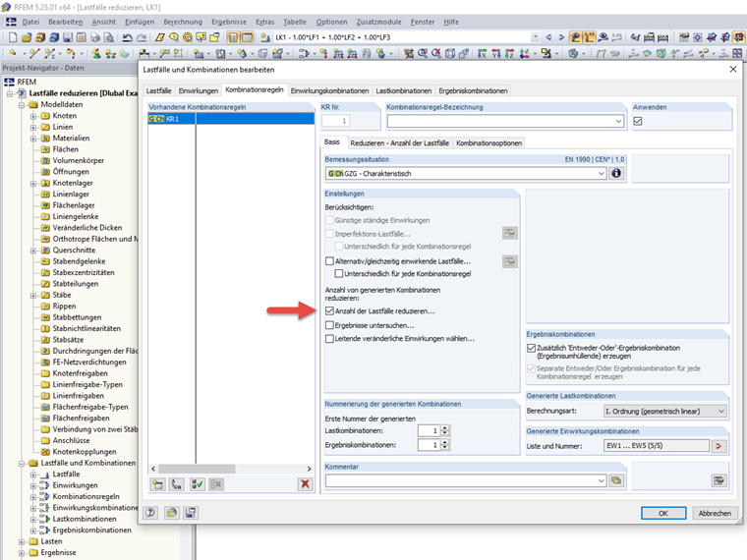Viewport: 747px width, 560px height.
Task: Check Leitende veränderliche Einwirkungen wählen
Action: (x=329, y=339)
